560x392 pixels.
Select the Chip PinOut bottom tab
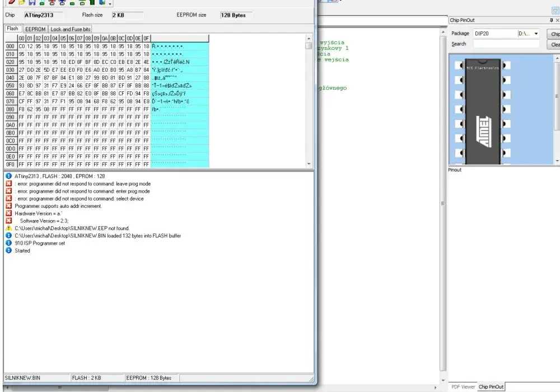(491, 386)
